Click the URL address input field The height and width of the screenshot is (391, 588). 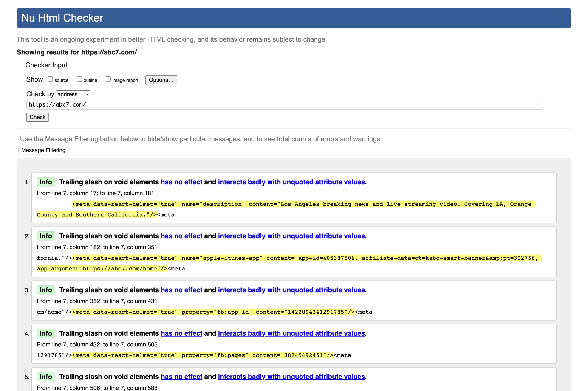click(285, 104)
